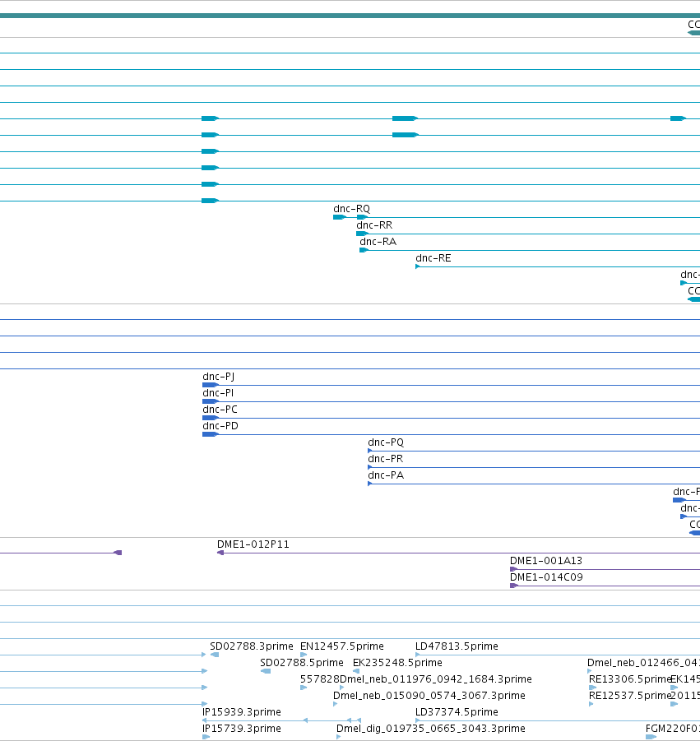Select the dnc-PD protein label
700x741 pixels.
pos(220,426)
